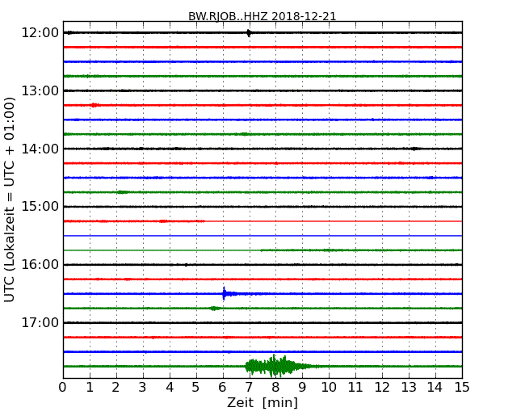
Task: Click the red trace bump just after 13:00
Action: pos(94,105)
